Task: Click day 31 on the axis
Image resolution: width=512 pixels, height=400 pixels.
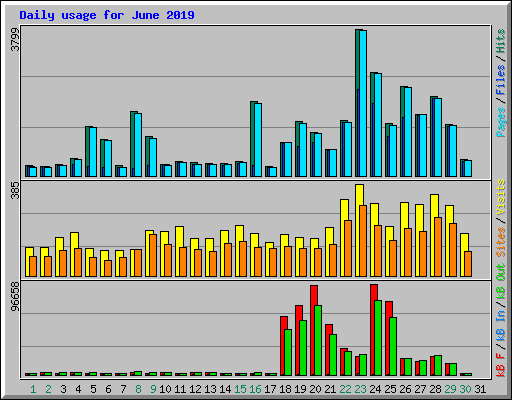Action: coord(480,389)
